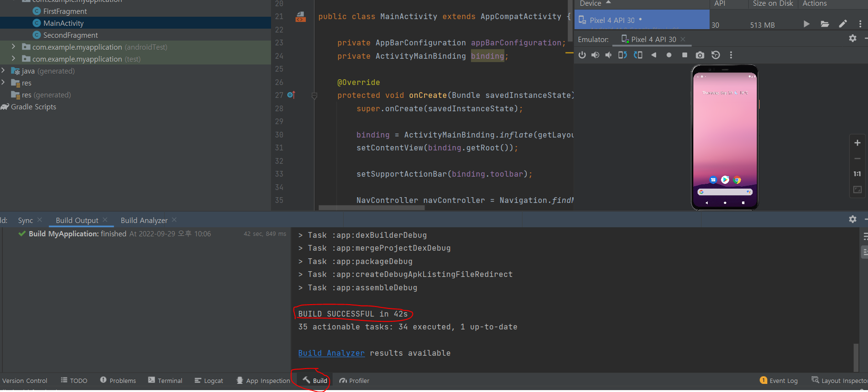Click the emulator back triangle button
The height and width of the screenshot is (392, 868).
coord(654,55)
